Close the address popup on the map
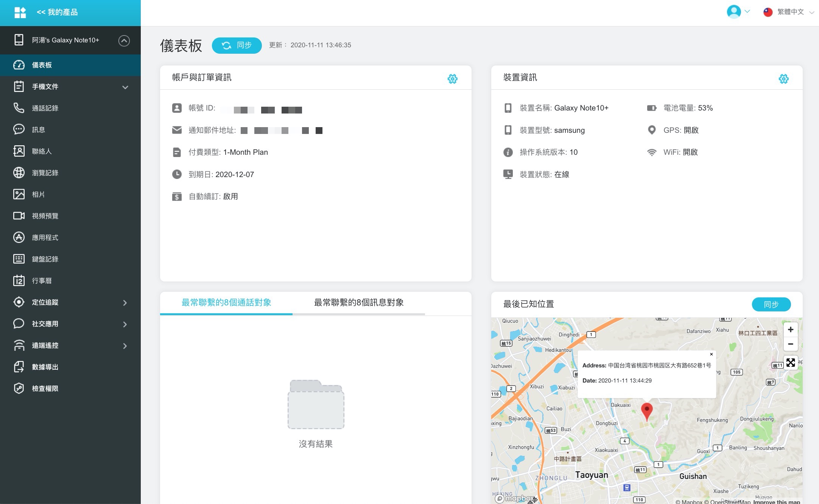 click(711, 355)
